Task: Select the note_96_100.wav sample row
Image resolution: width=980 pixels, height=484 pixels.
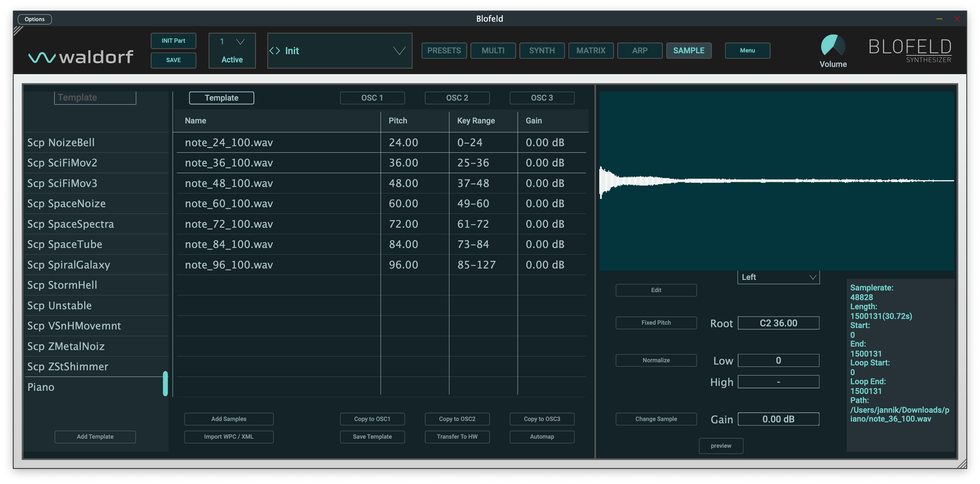Action: pyautogui.click(x=381, y=265)
